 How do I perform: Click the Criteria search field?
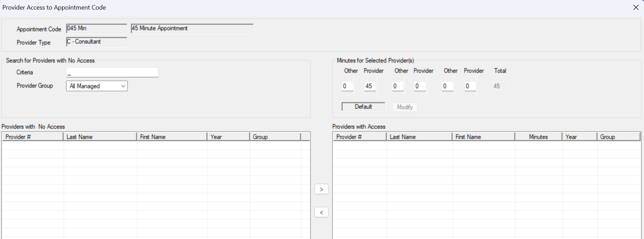112,72
